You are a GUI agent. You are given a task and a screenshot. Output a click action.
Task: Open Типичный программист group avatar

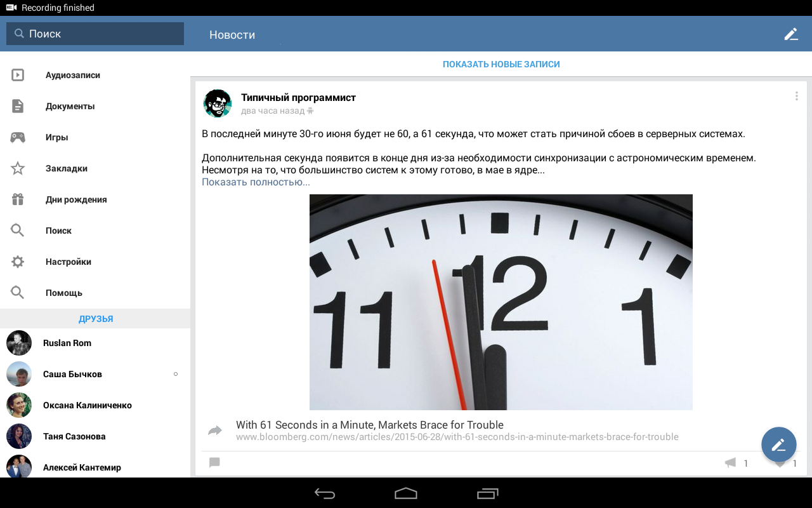pyautogui.click(x=218, y=104)
